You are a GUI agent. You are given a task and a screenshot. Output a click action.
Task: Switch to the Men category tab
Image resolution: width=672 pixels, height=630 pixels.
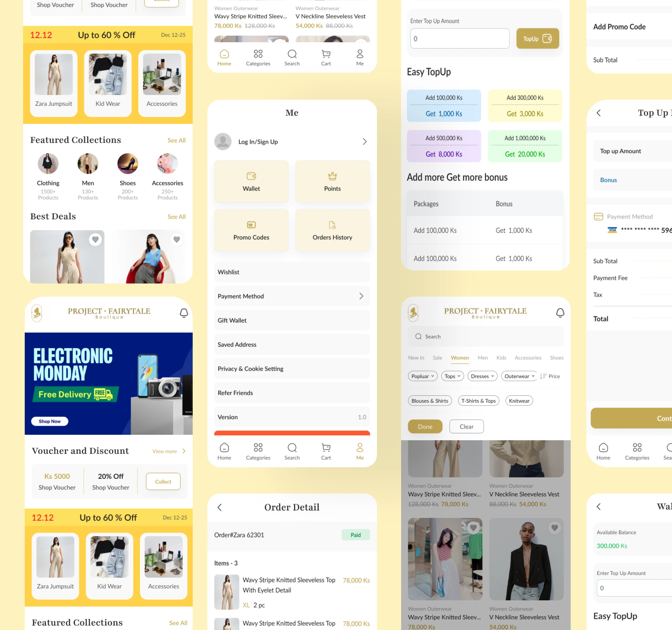(x=482, y=358)
